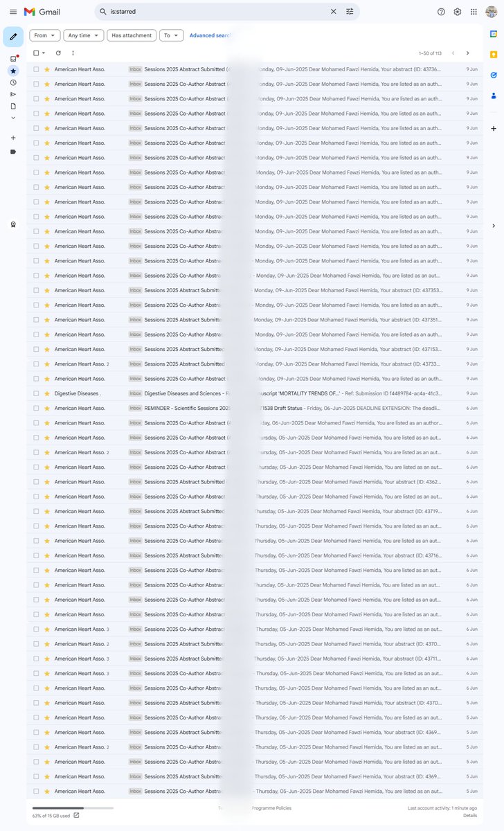504x831 pixels.
Task: Open Snoozed via the clock icon
Action: 13,82
